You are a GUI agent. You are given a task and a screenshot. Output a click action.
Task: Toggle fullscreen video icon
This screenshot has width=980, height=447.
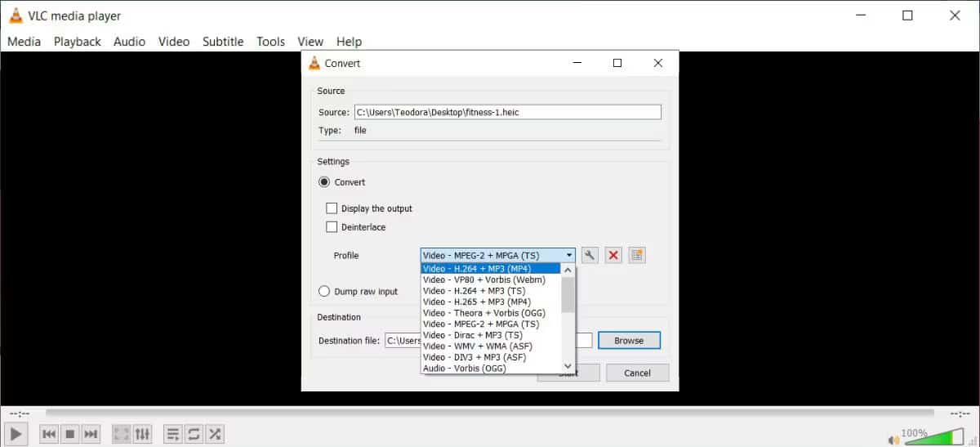[121, 434]
